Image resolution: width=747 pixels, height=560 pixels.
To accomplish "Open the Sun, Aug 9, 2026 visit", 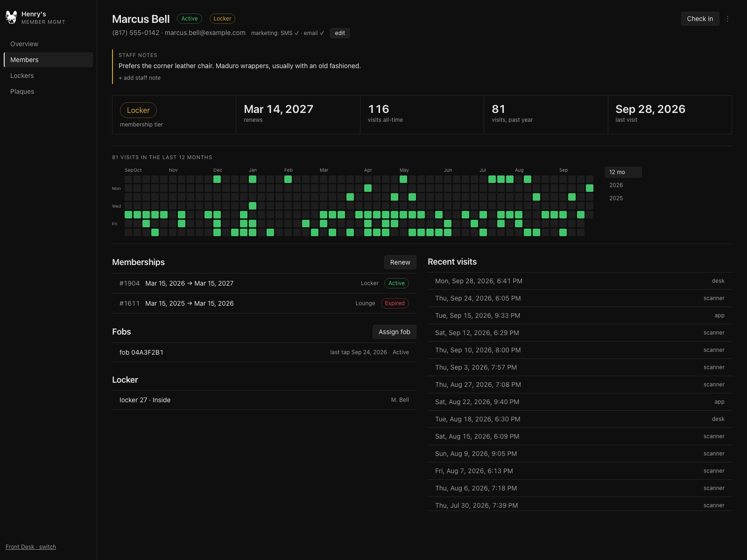I will coord(580,454).
